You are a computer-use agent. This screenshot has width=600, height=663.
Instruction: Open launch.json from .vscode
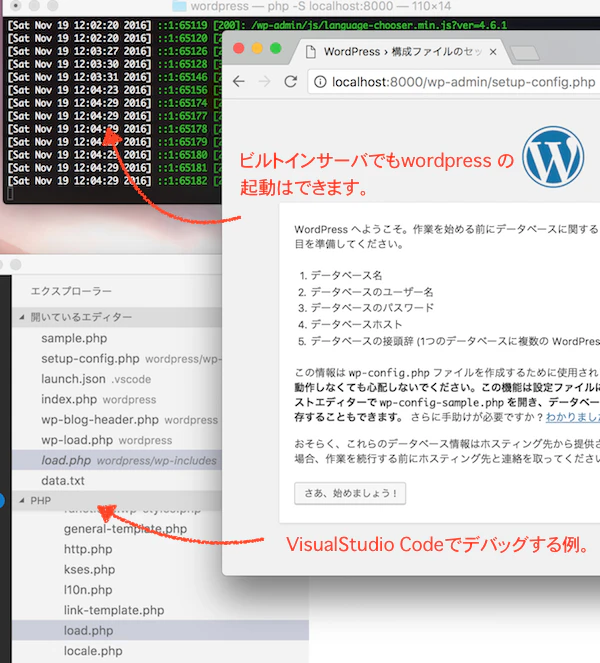(117, 379)
